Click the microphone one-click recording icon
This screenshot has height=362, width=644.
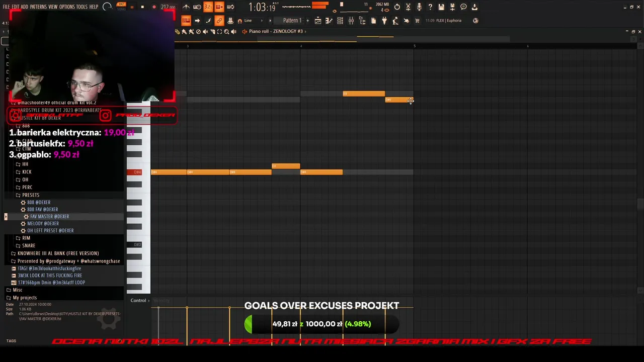click(x=419, y=7)
